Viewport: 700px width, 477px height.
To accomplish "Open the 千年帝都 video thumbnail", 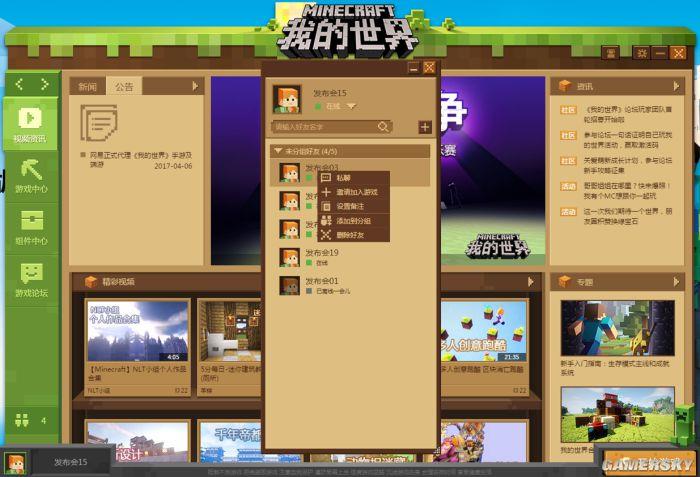I will 230,442.
